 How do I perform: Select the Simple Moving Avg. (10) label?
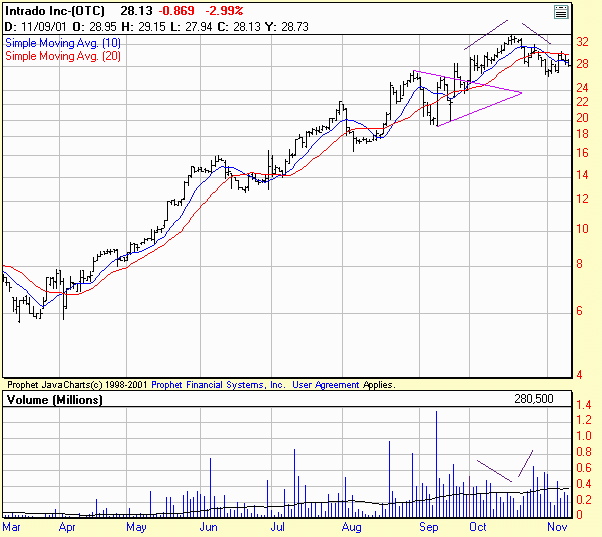point(63,43)
